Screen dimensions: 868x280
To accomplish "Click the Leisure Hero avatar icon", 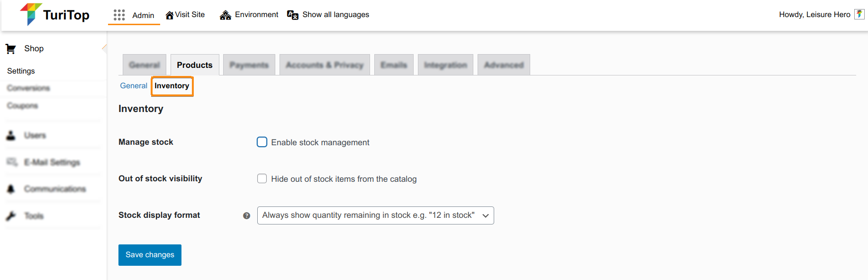I will (859, 14).
